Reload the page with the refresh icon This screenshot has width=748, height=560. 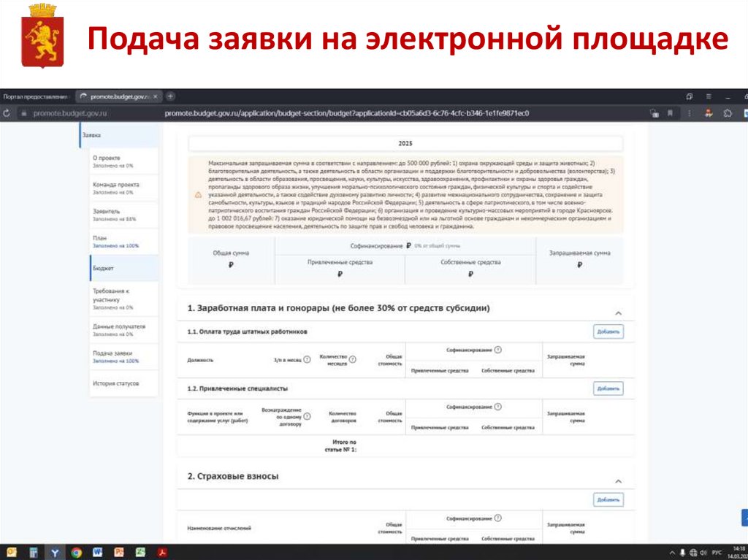7,113
